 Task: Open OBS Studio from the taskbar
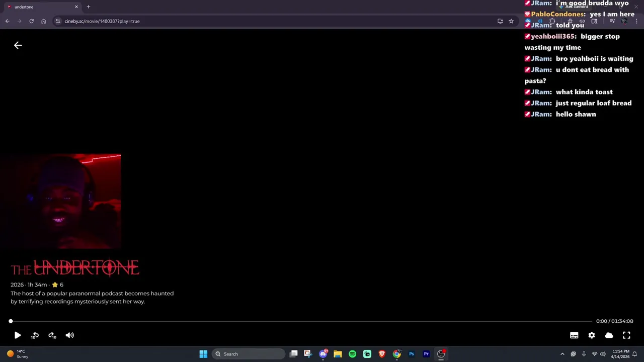(x=441, y=354)
